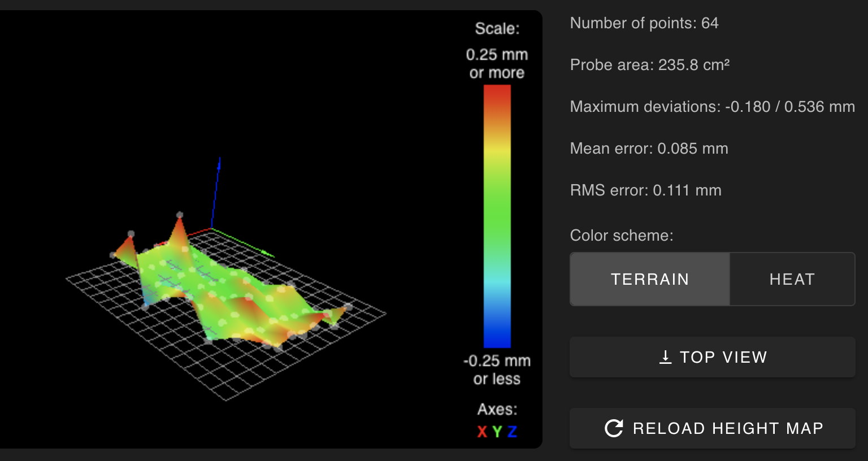Click the 'Number of points: 64' text
Image resolution: width=868 pixels, height=461 pixels.
[x=644, y=23]
